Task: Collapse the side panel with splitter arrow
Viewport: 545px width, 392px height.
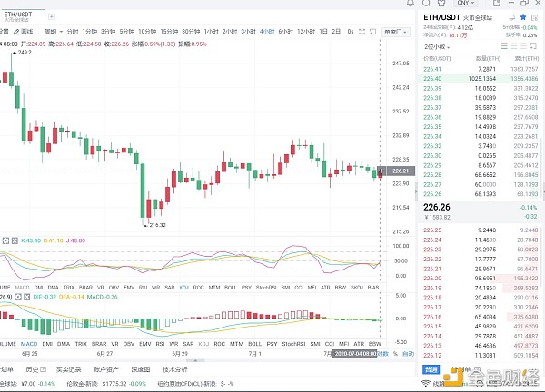Action: (x=416, y=191)
